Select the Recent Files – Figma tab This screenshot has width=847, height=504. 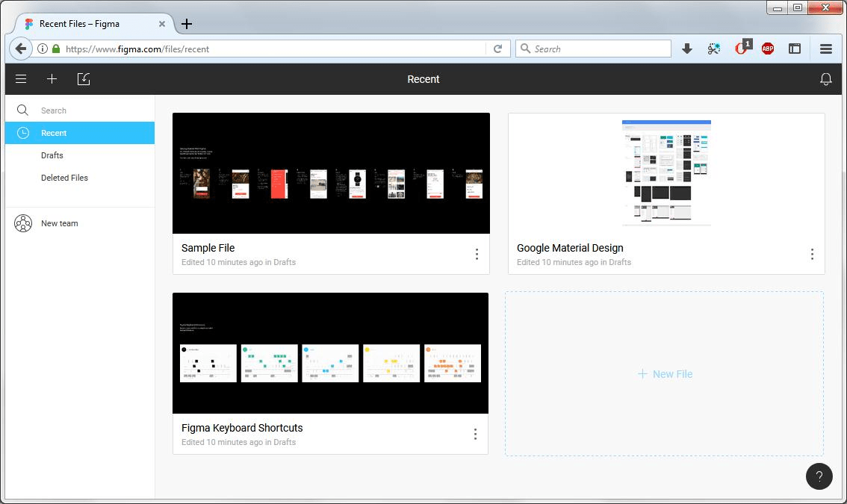point(95,24)
